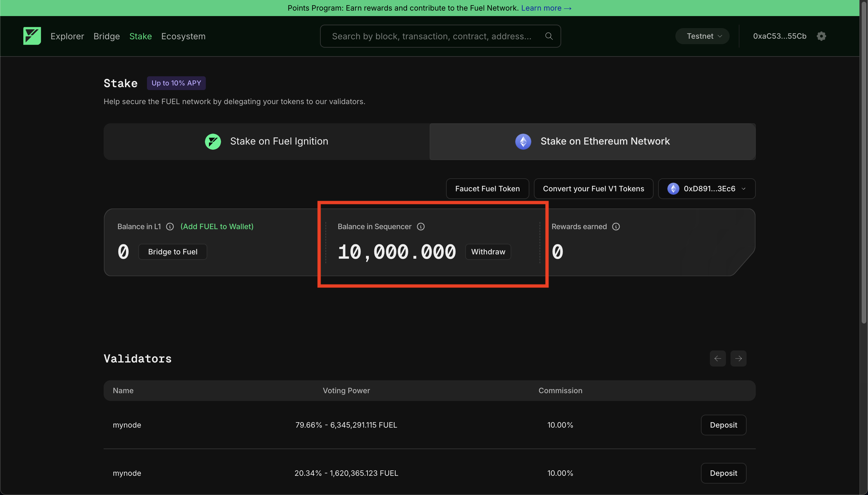868x495 pixels.
Task: Click the search magnifier icon
Action: coord(549,36)
